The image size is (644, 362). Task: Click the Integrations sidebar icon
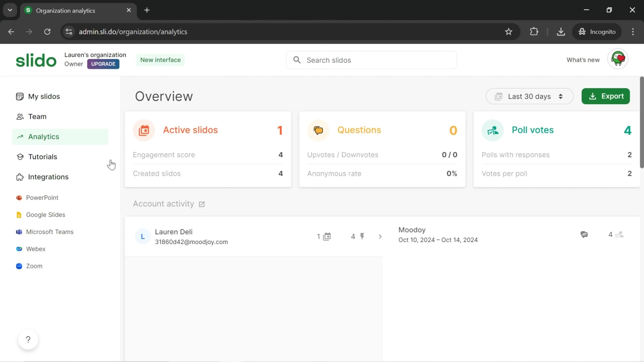pos(19,176)
